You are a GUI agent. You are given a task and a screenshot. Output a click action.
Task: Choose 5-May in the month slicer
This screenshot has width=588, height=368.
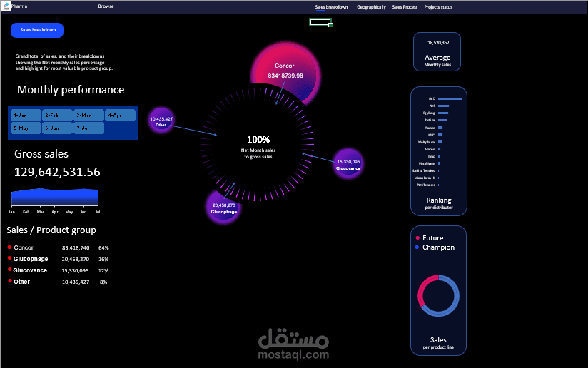click(26, 128)
